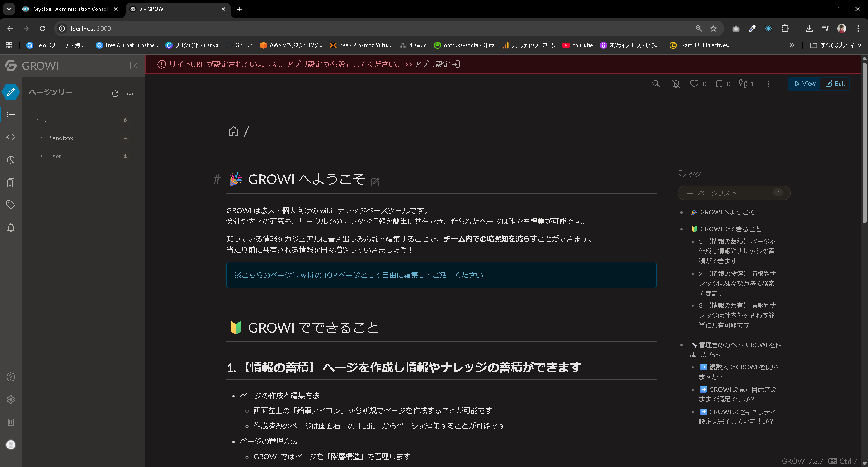868x467 pixels.
Task: Open page search magnifier icon
Action: (656, 84)
